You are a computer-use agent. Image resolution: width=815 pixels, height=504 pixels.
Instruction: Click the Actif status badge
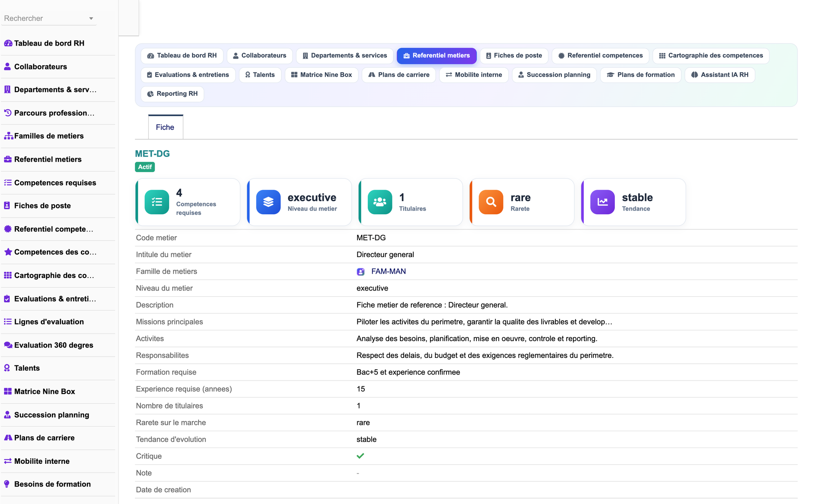[145, 167]
